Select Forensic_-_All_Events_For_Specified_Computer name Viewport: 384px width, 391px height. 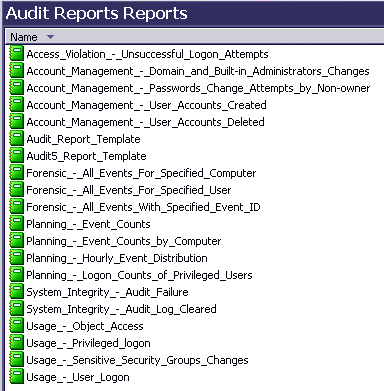point(141,173)
